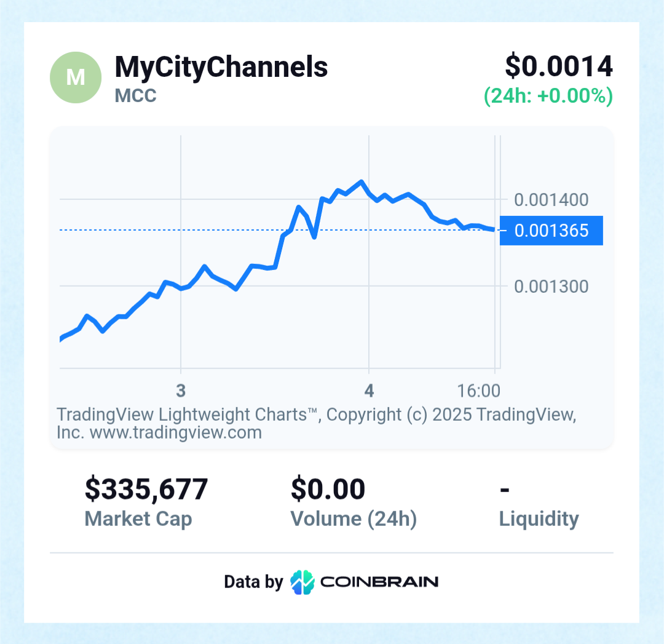Click the Market Cap label
This screenshot has width=664, height=644.
(138, 519)
